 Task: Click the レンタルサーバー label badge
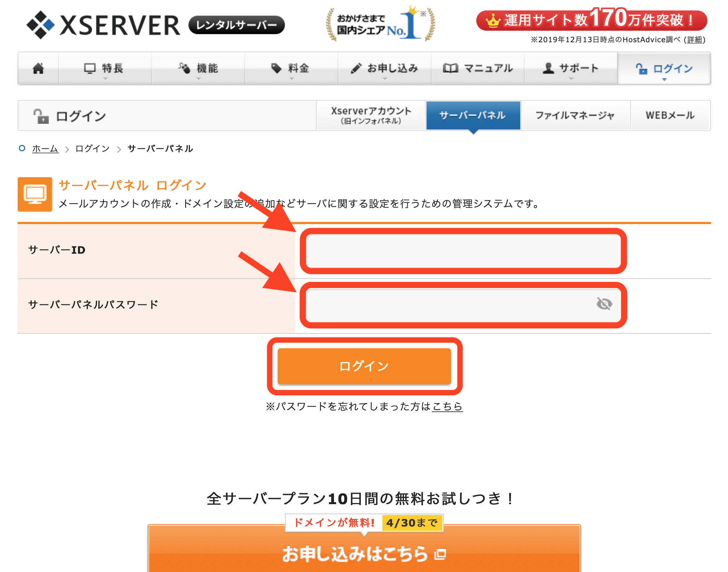tap(237, 25)
